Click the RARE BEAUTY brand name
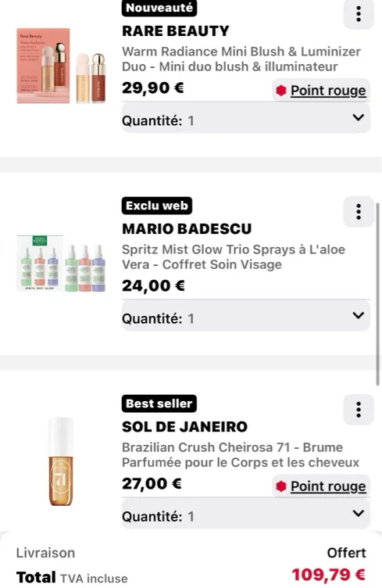382x588 pixels. point(175,30)
